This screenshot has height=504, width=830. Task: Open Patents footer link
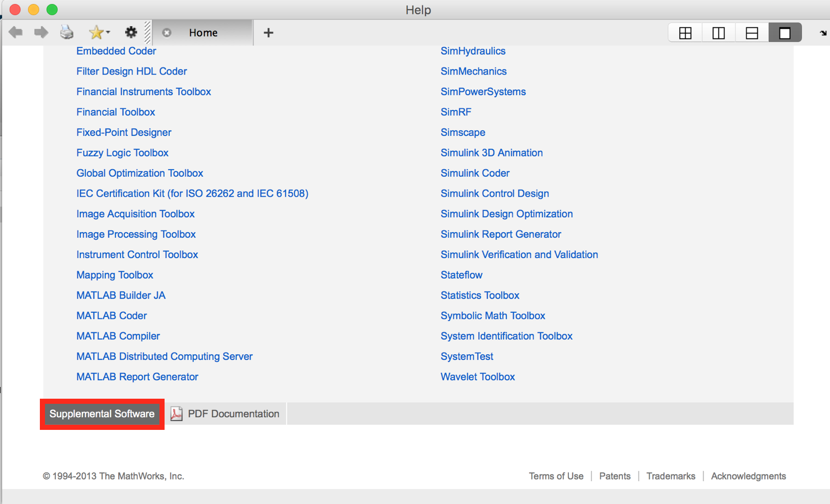pyautogui.click(x=615, y=476)
